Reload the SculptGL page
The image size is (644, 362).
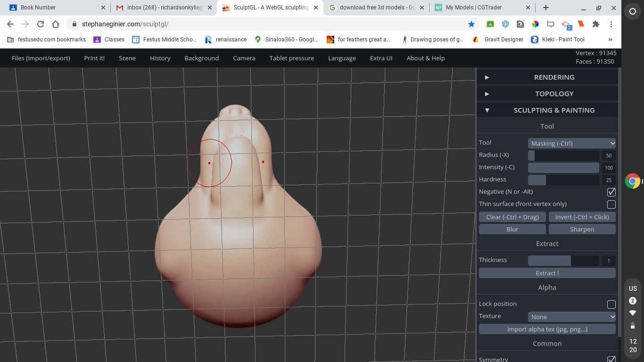pos(41,24)
